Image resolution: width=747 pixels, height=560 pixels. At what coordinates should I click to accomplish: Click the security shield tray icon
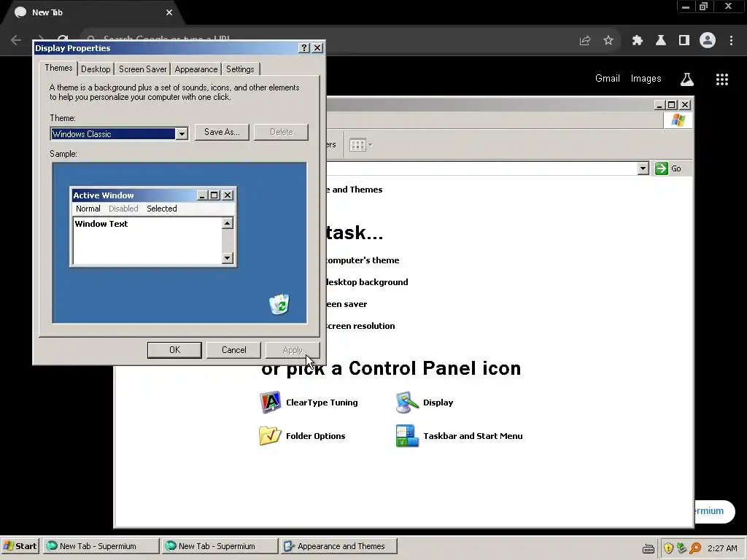tap(668, 548)
